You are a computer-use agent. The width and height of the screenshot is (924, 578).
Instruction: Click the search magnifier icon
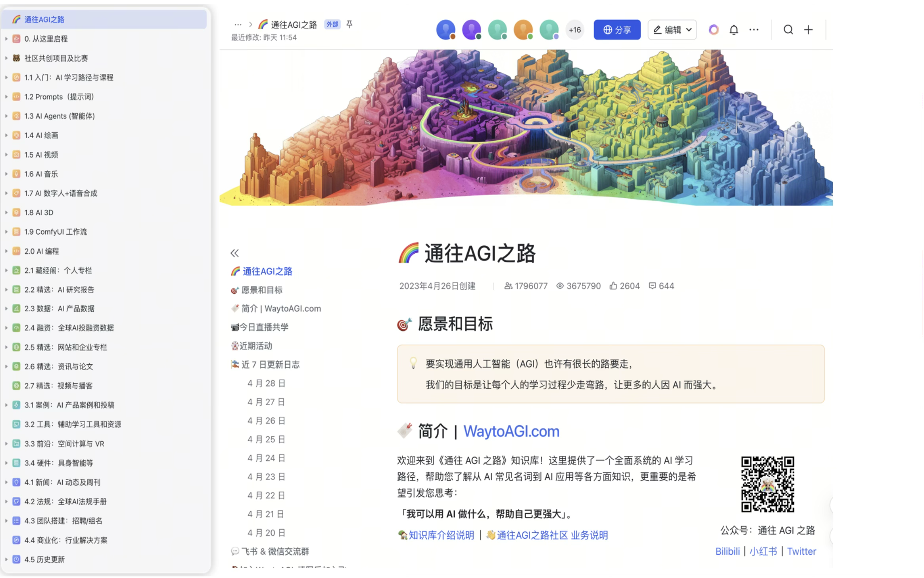788,30
